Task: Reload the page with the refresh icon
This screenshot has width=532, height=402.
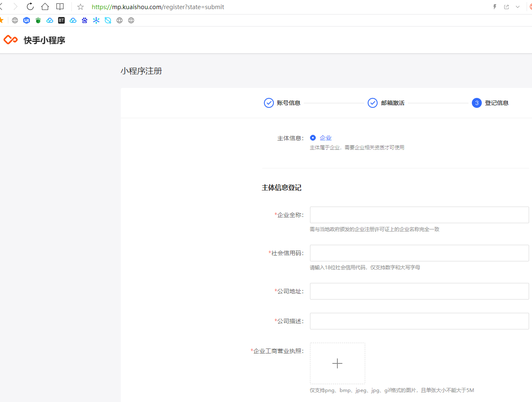Action: (30, 7)
